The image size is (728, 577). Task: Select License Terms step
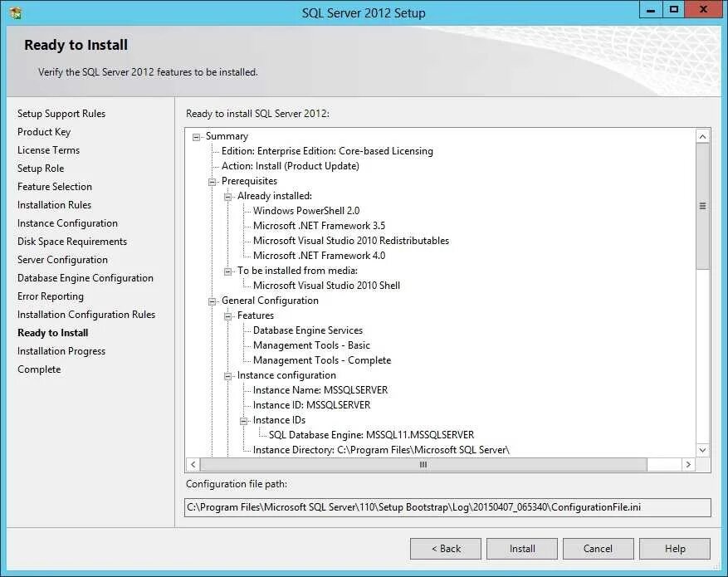tap(48, 150)
